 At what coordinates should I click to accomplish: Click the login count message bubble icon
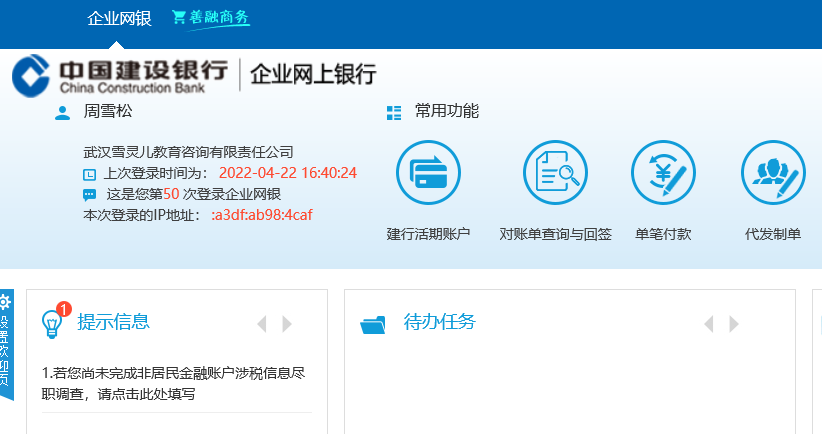coord(90,195)
